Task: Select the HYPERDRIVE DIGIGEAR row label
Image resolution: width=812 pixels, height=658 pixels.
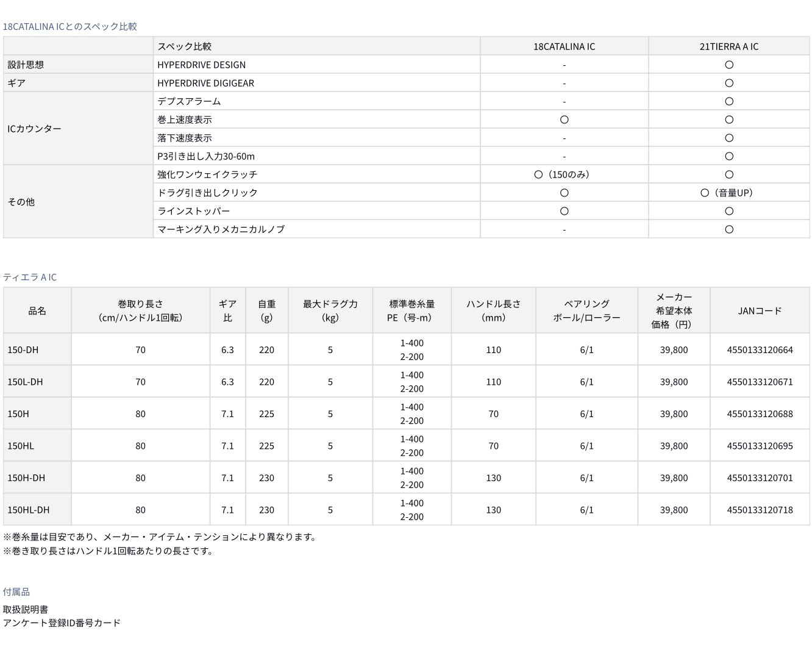Action: pos(205,83)
